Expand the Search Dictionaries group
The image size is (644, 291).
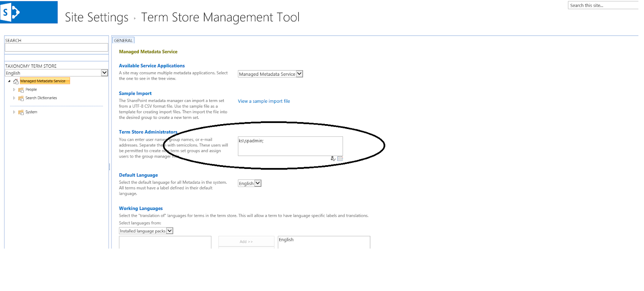click(x=14, y=98)
